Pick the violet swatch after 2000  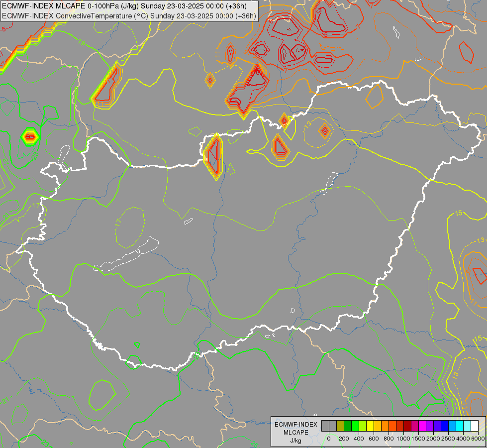(438, 426)
